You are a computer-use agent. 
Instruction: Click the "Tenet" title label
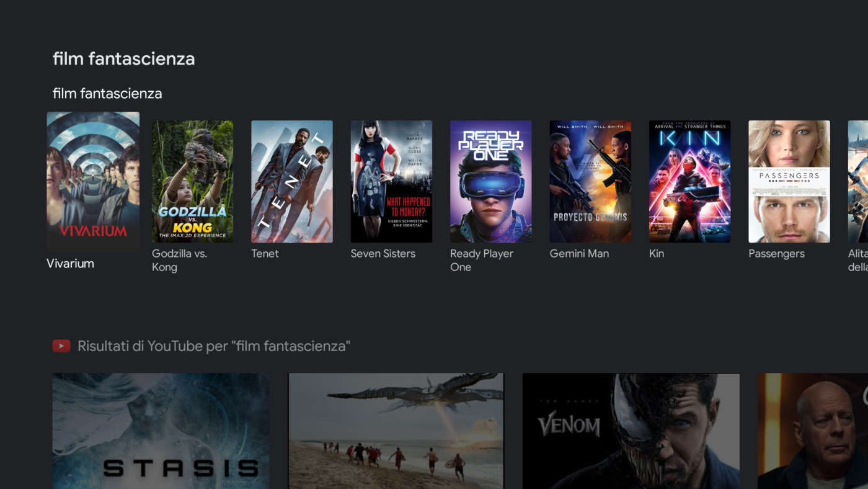pos(265,254)
